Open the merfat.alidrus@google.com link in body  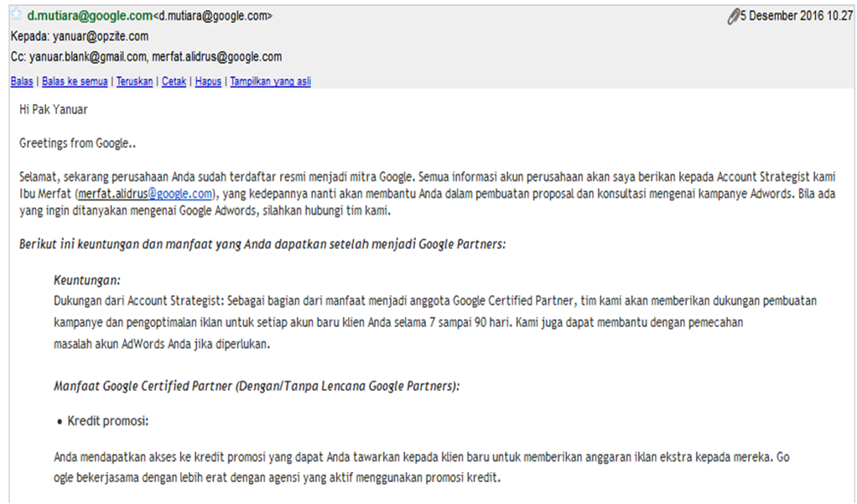click(x=145, y=194)
